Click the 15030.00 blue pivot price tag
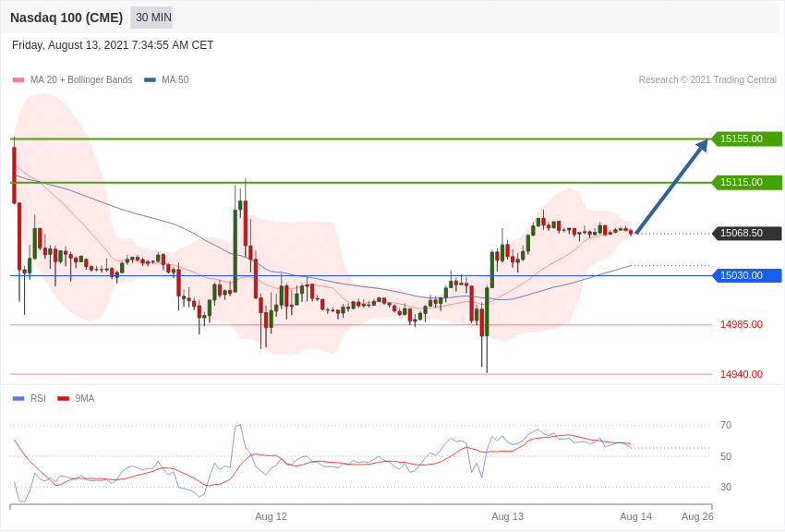The width and height of the screenshot is (785, 532). [x=746, y=275]
